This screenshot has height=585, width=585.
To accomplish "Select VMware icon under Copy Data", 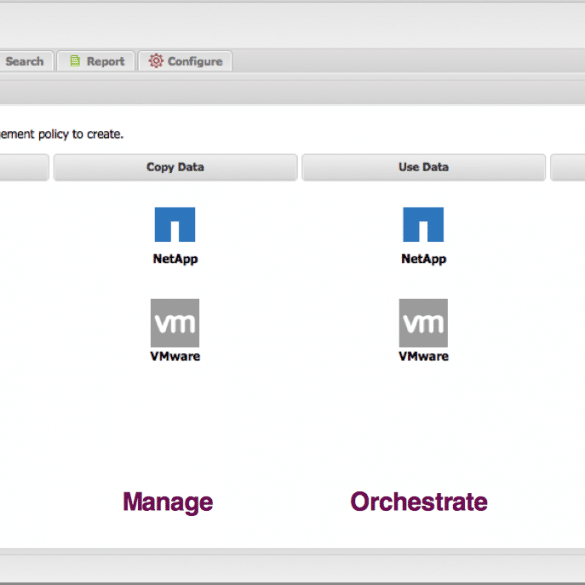I will 175,323.
